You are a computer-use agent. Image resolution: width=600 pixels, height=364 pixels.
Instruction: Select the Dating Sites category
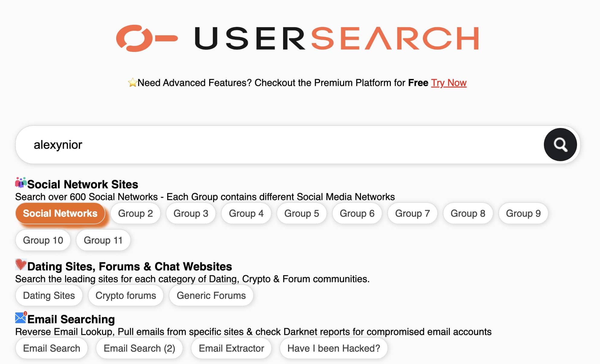pyautogui.click(x=49, y=295)
